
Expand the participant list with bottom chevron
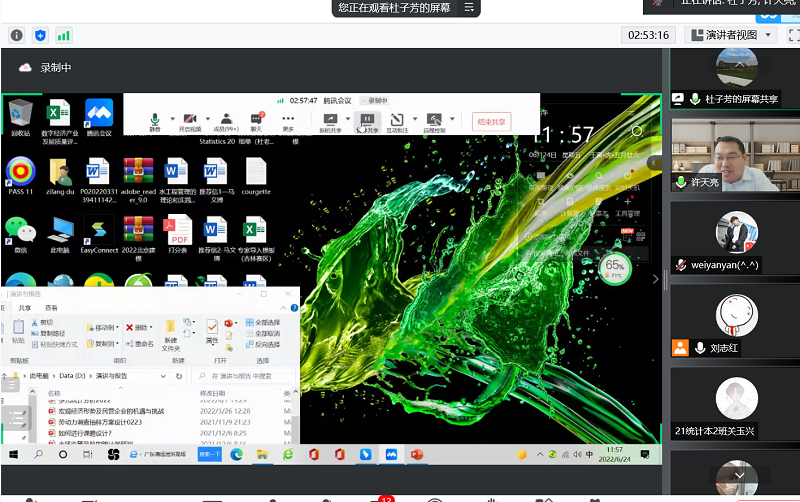tap(739, 475)
